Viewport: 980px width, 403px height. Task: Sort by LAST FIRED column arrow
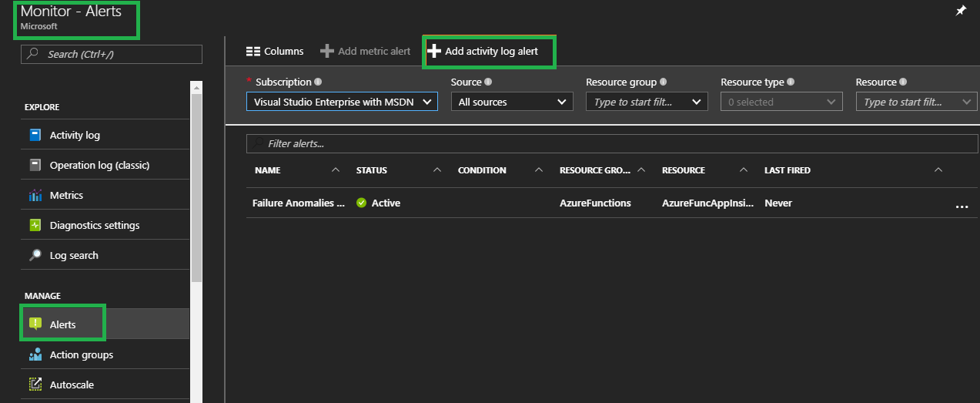pyautogui.click(x=938, y=170)
